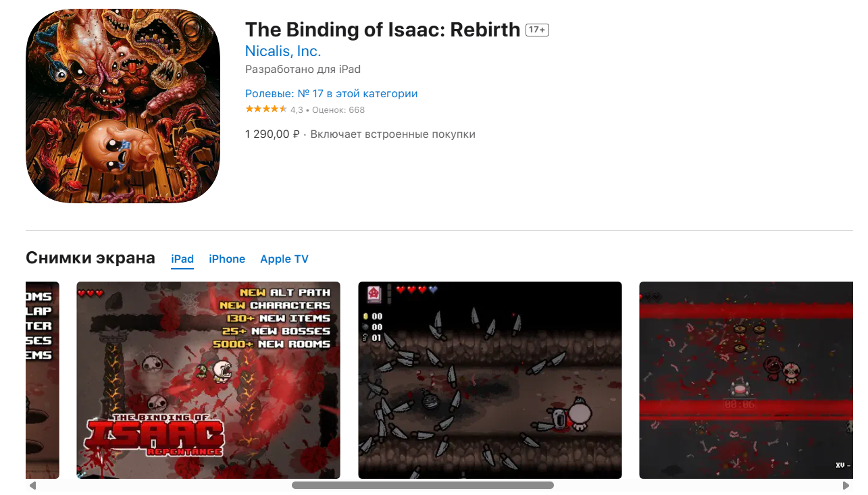Screen dimensions: 868x495
Task: Open the Nicalis, Inc. developer link
Action: 283,51
